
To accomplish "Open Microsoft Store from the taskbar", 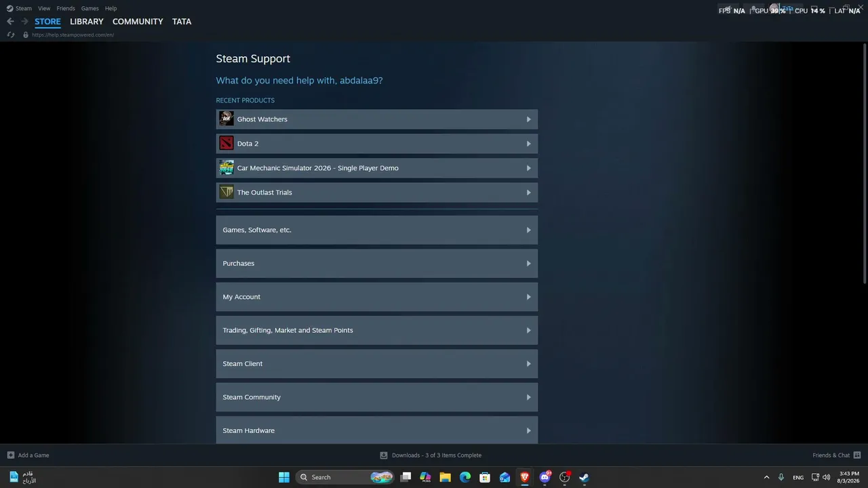I will tap(485, 477).
